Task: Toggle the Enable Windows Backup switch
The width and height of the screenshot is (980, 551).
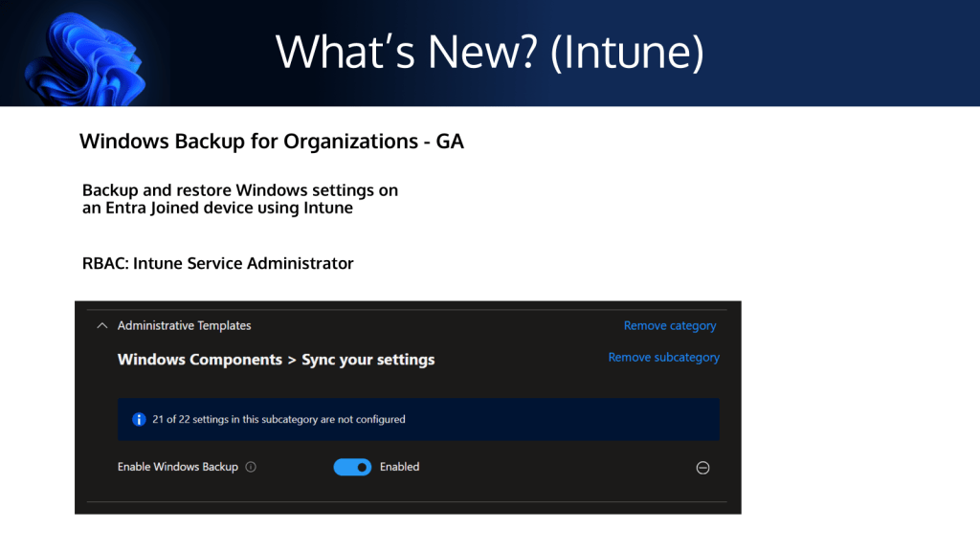Action: (352, 467)
